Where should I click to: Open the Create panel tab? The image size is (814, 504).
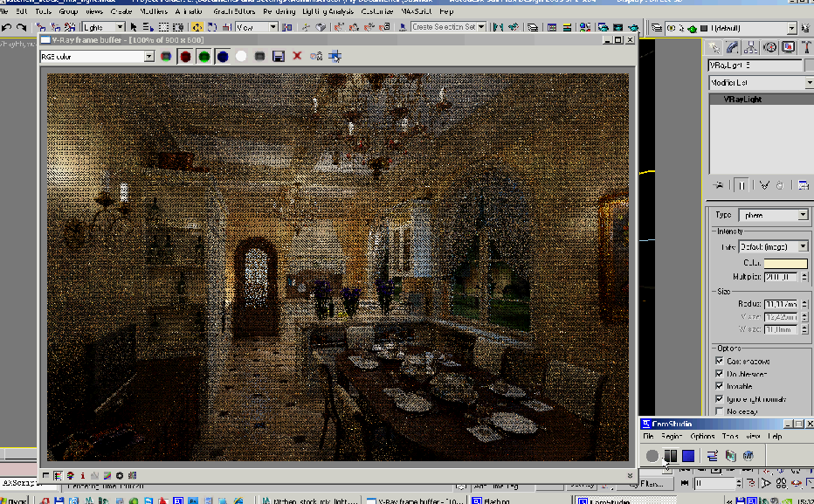point(714,48)
